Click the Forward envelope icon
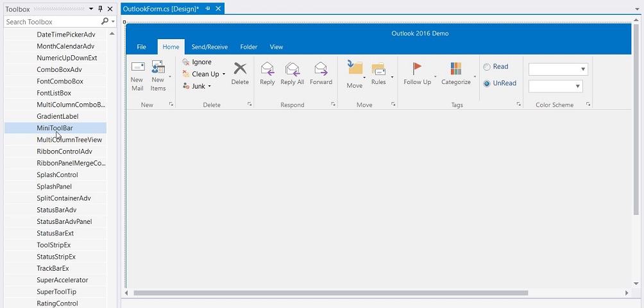Screen dimensions: 644x308 (321, 69)
